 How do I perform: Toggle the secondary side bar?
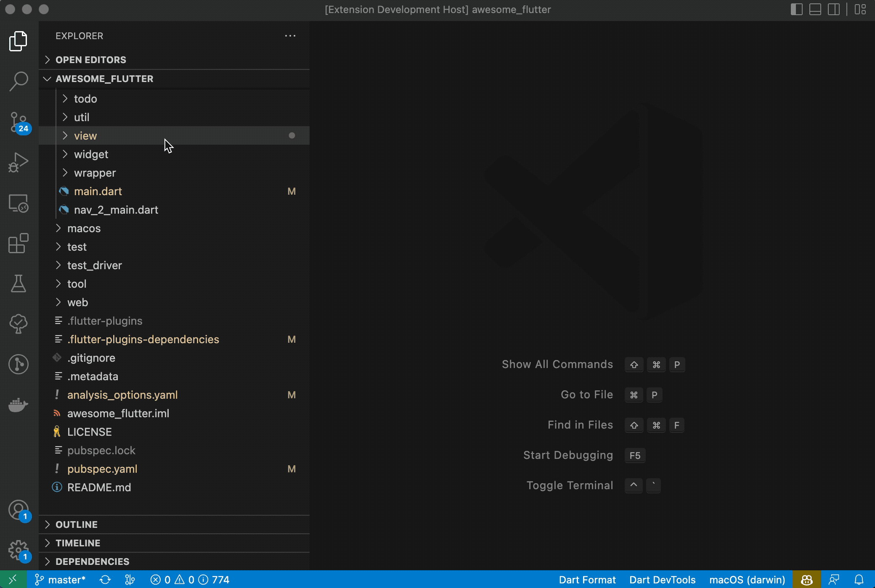click(x=833, y=9)
